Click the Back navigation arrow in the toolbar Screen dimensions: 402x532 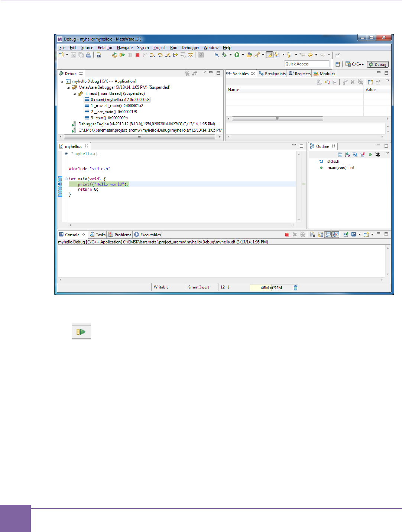[x=310, y=55]
